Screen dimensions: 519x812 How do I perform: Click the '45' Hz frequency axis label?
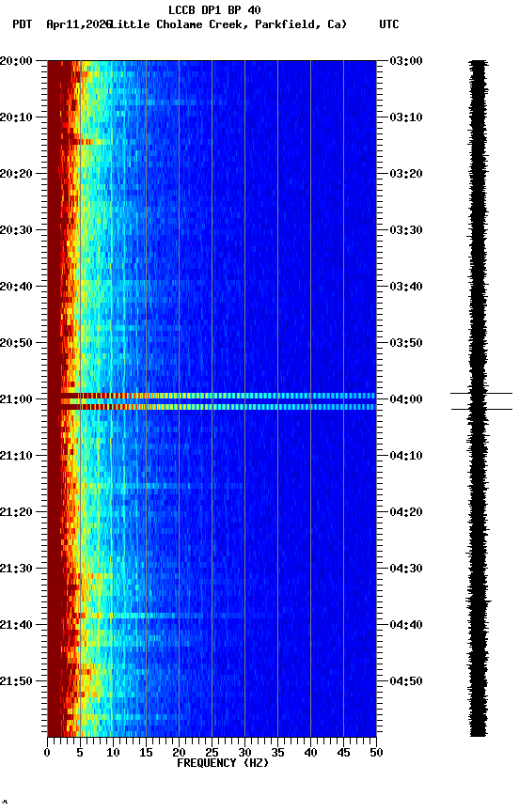343,753
